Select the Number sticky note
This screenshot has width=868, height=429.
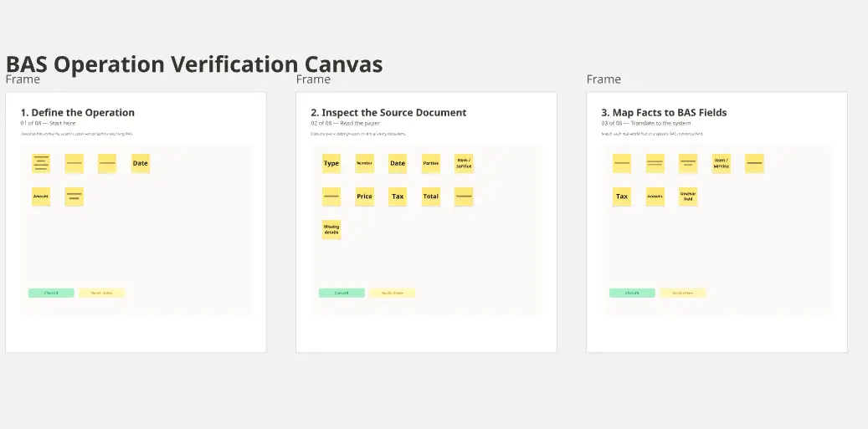click(365, 163)
